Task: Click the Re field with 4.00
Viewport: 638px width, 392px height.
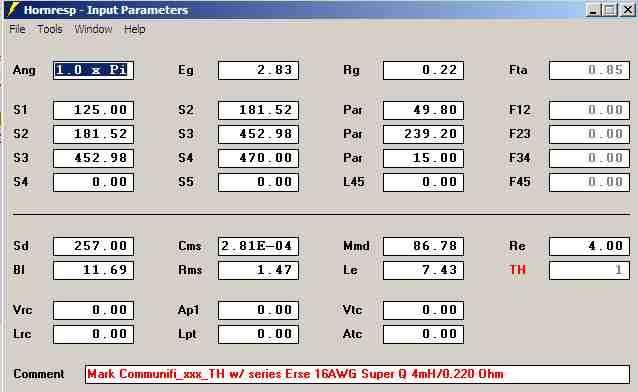Action: 589,246
